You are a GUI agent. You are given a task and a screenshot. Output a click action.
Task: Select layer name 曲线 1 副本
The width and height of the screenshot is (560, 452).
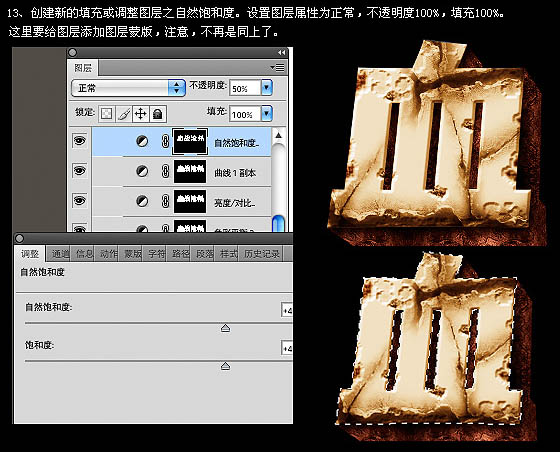(235, 173)
